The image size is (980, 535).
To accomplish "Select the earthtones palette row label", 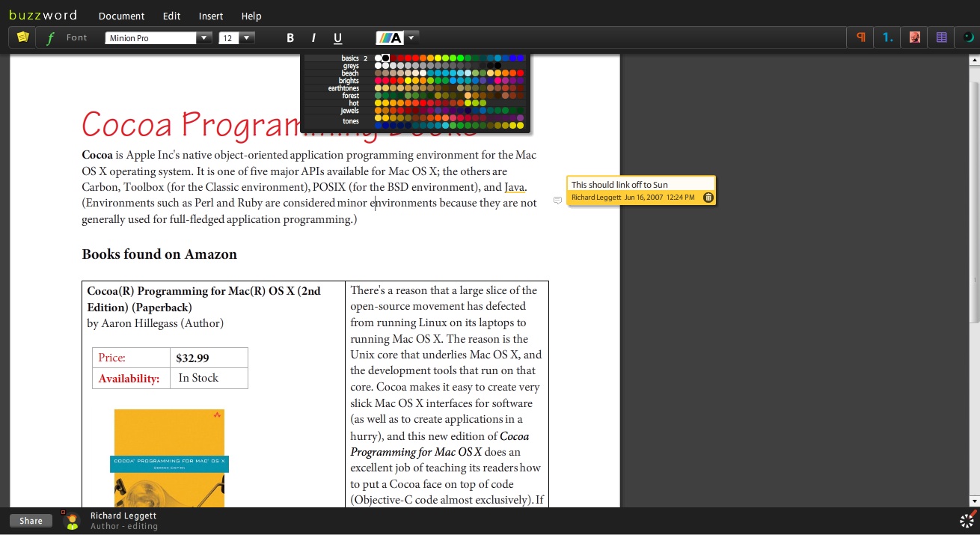I will (x=343, y=88).
